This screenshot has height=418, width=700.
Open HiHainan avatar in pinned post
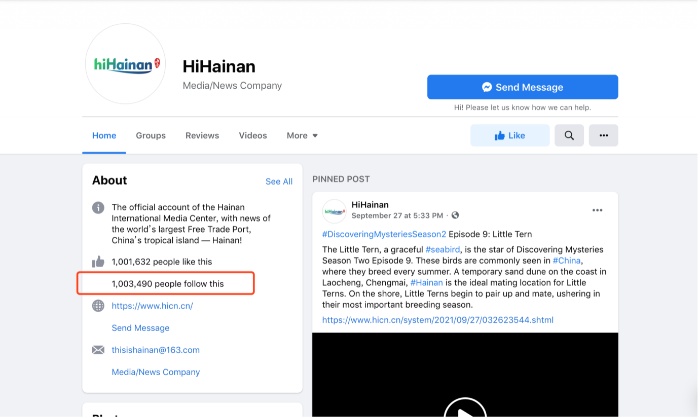click(x=334, y=211)
